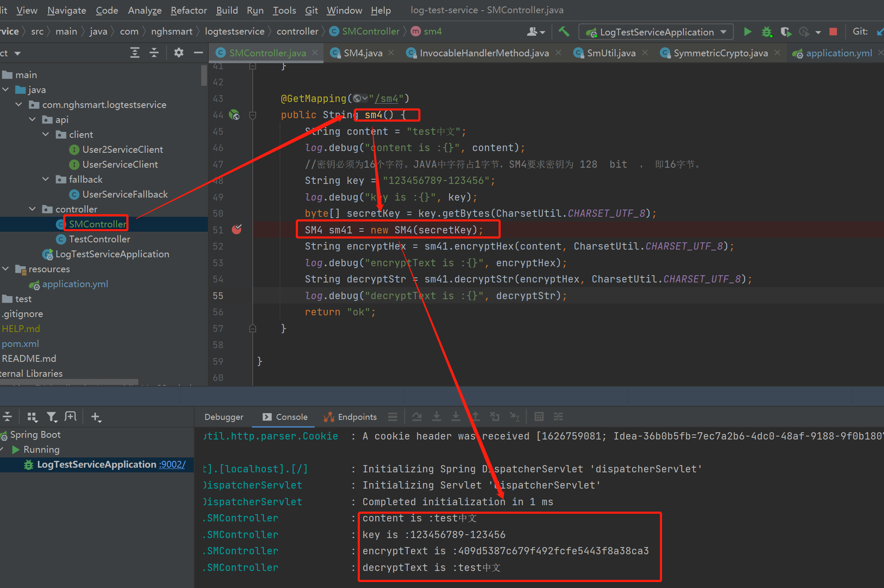Click the green Run application button

coord(747,32)
